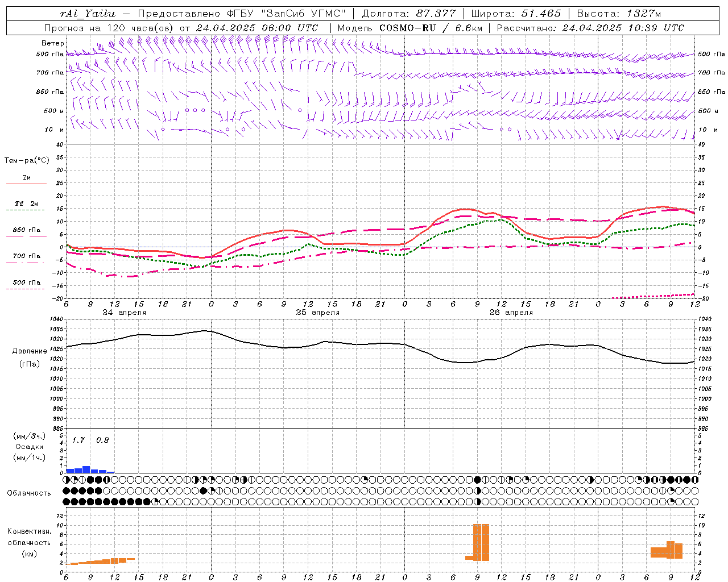The image size is (728, 582).
Task: Click the 24 апреля date label
Action: pos(124,313)
